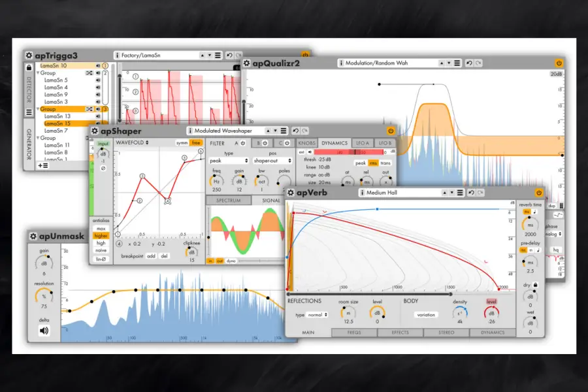The width and height of the screenshot is (588, 392).
Task: Toggle filter B power in apShaper
Action: (265, 143)
